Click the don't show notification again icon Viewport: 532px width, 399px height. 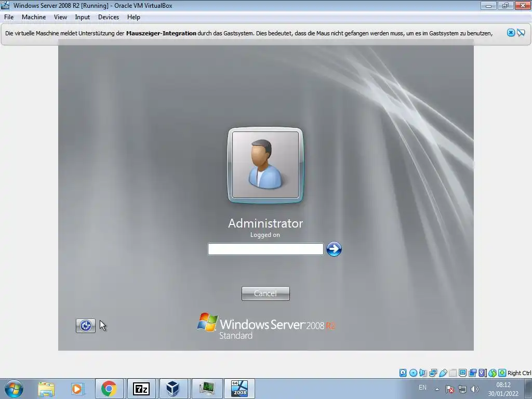pos(521,33)
